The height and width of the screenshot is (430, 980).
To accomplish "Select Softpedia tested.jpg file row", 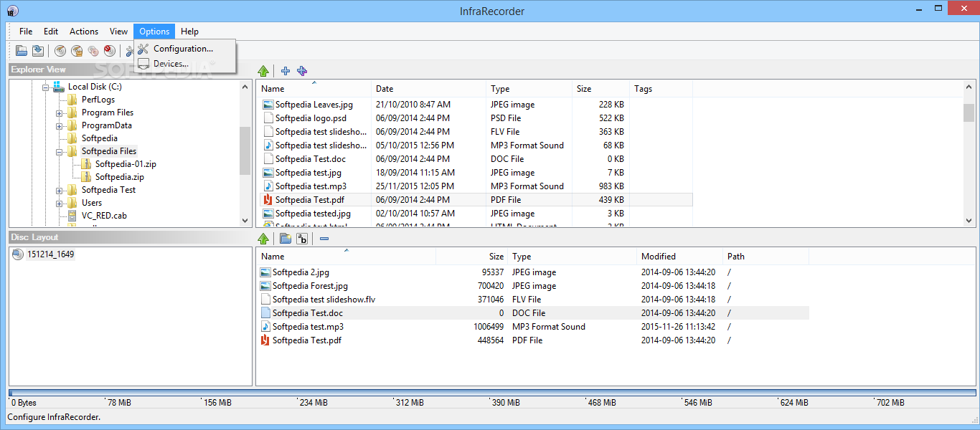I will (x=476, y=214).
